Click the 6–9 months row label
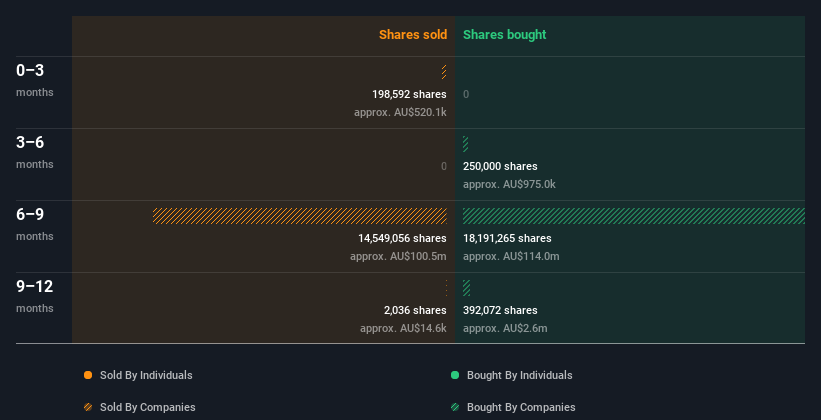Image resolution: width=821 pixels, height=420 pixels. coord(35,224)
